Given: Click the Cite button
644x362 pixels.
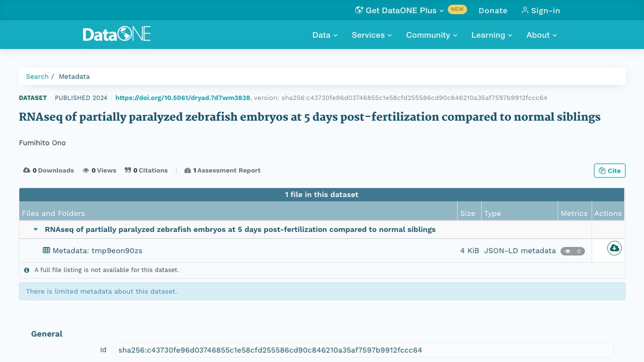Looking at the screenshot, I should coord(610,170).
